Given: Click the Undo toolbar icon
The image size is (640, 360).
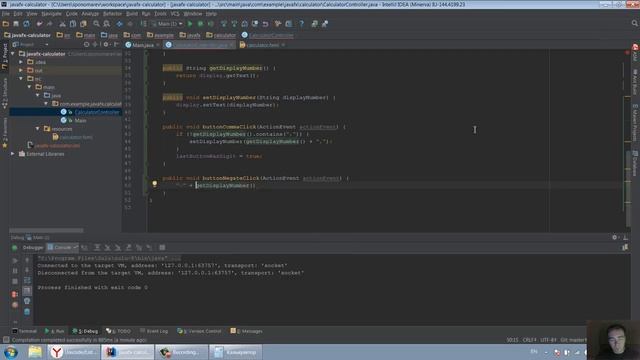Looking at the screenshot, I should coord(39,24).
